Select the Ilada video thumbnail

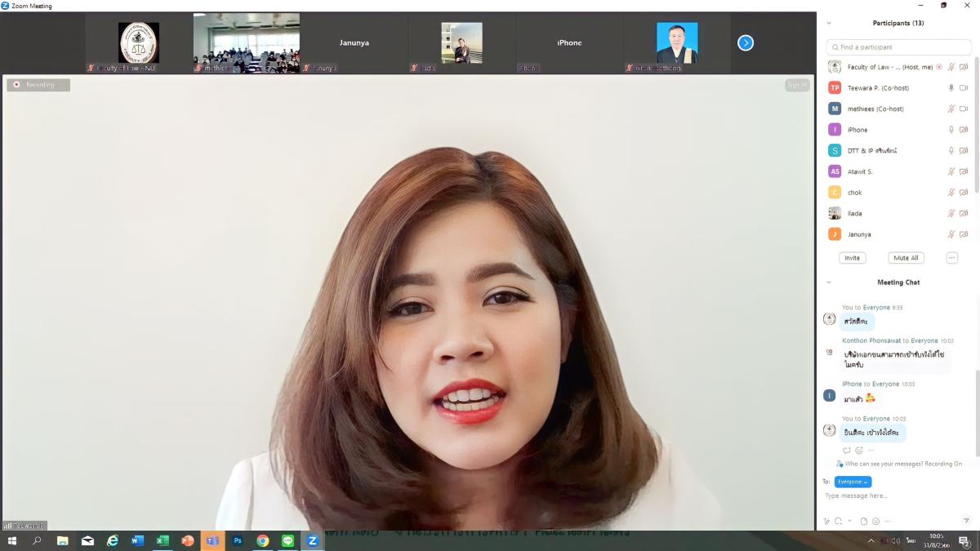coord(462,42)
